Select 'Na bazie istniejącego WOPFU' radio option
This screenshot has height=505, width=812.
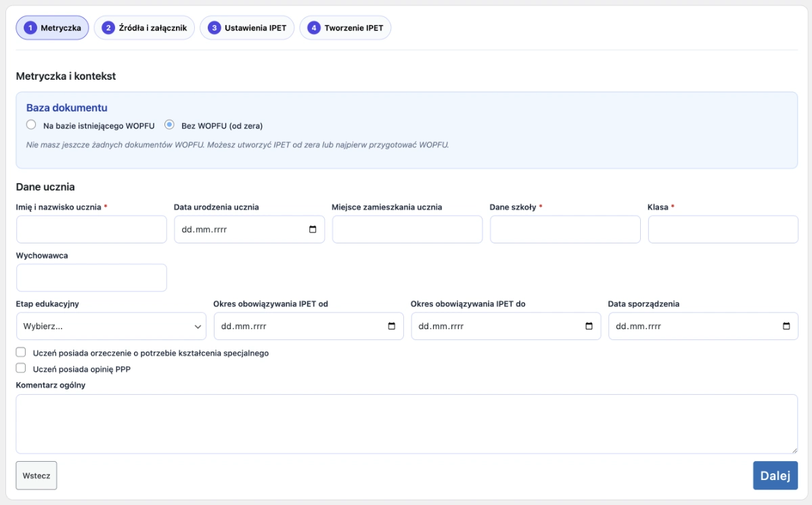pyautogui.click(x=31, y=125)
